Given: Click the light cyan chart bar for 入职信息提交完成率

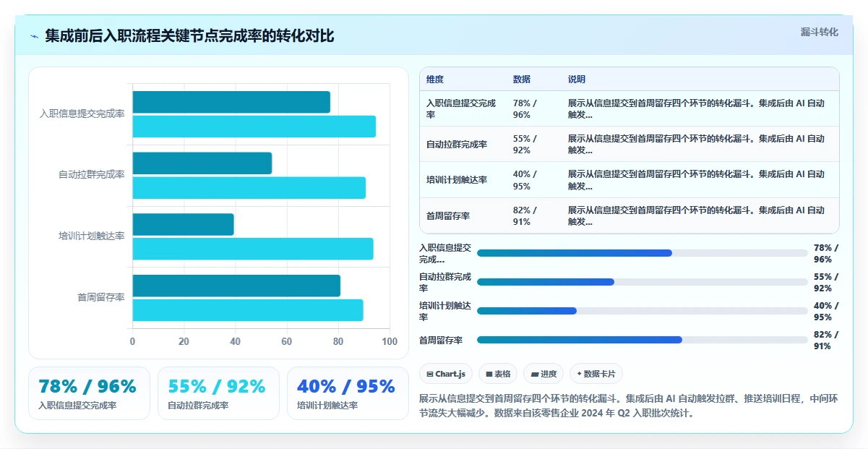Looking at the screenshot, I should click(254, 127).
